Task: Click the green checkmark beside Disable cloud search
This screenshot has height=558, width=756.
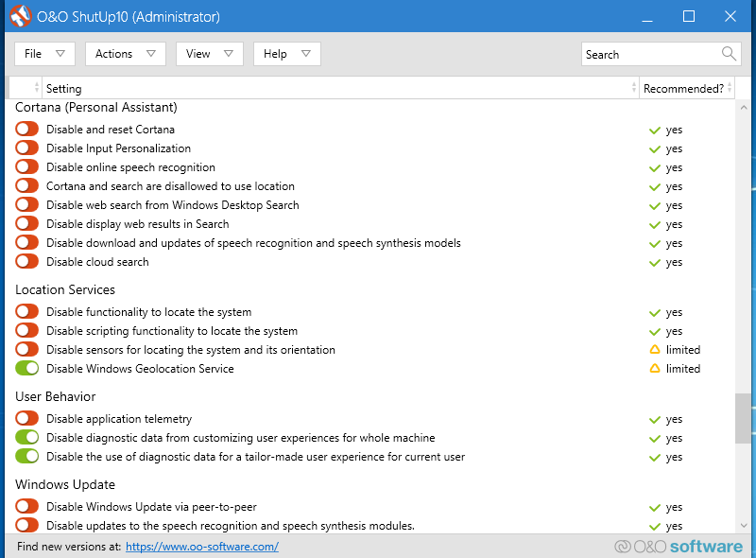Action: coord(654,263)
